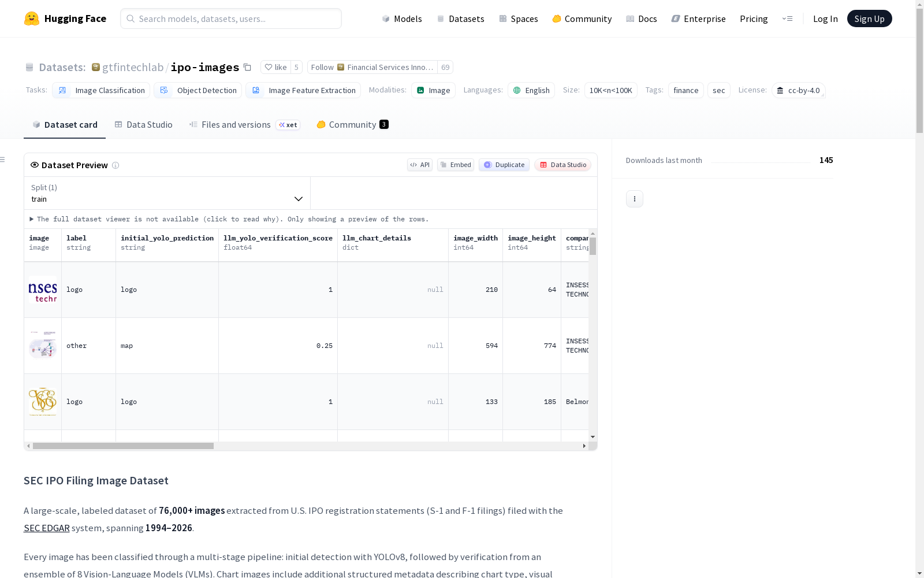
Task: Click the Datasets: breadcrumb label
Action: coord(62,67)
